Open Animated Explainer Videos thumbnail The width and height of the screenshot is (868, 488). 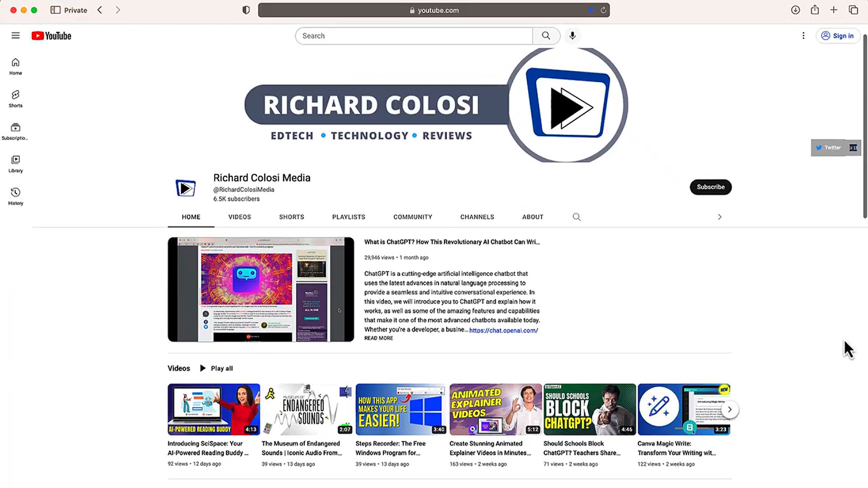coord(495,409)
